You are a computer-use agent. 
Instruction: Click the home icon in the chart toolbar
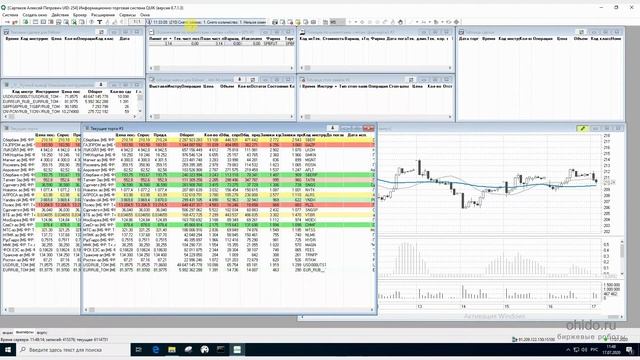tap(400, 22)
